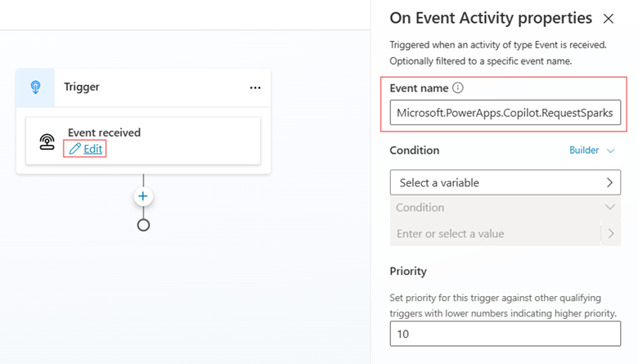Click the arrow beside the value field
Screen dimensions: 638x364
[610, 234]
